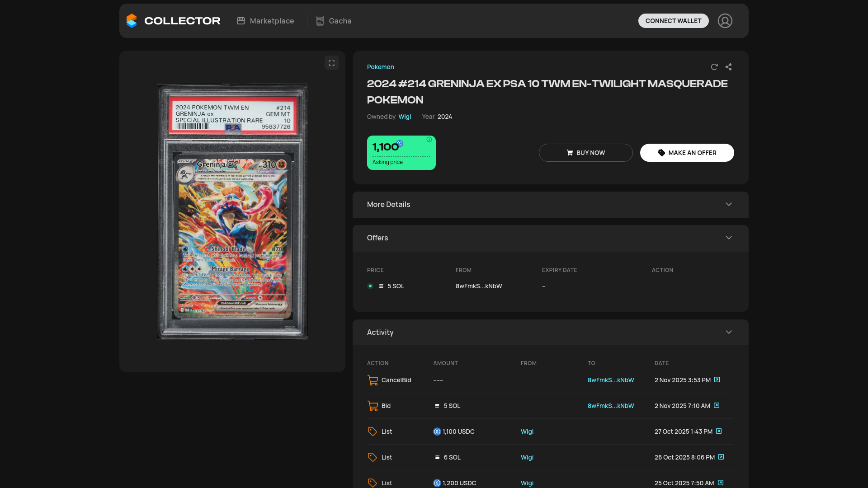This screenshot has height=488, width=868.
Task: Click SOL icon in 6 SOL listing row
Action: click(437, 457)
